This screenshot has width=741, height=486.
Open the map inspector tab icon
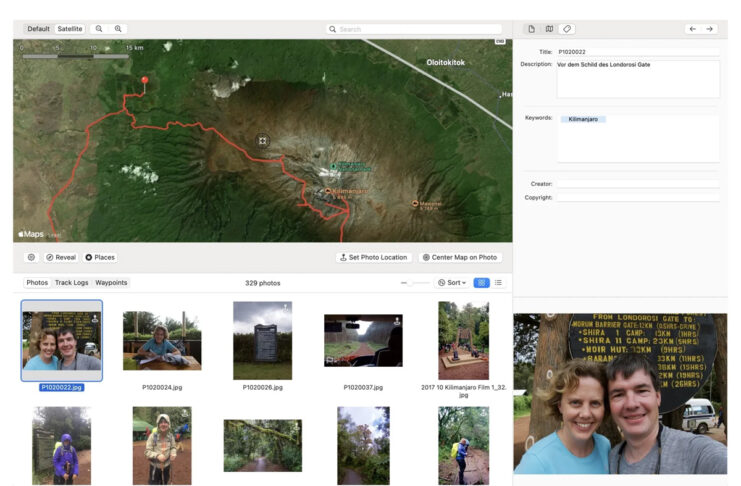[549, 29]
